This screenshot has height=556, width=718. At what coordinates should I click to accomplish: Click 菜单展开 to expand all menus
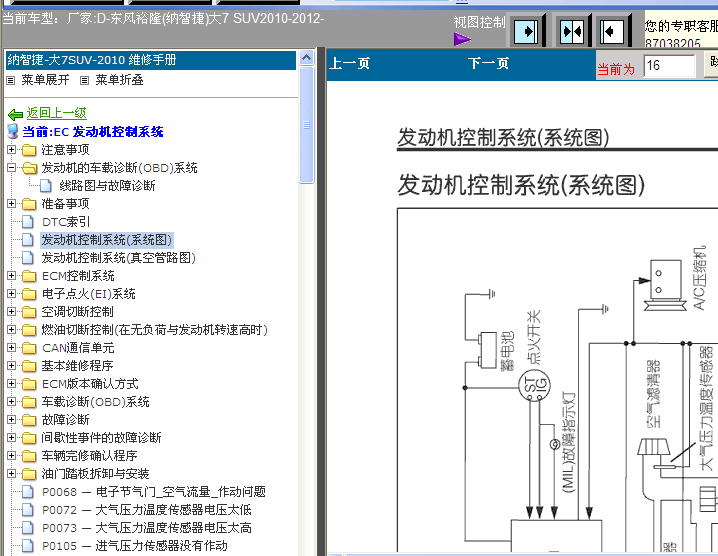pyautogui.click(x=45, y=81)
